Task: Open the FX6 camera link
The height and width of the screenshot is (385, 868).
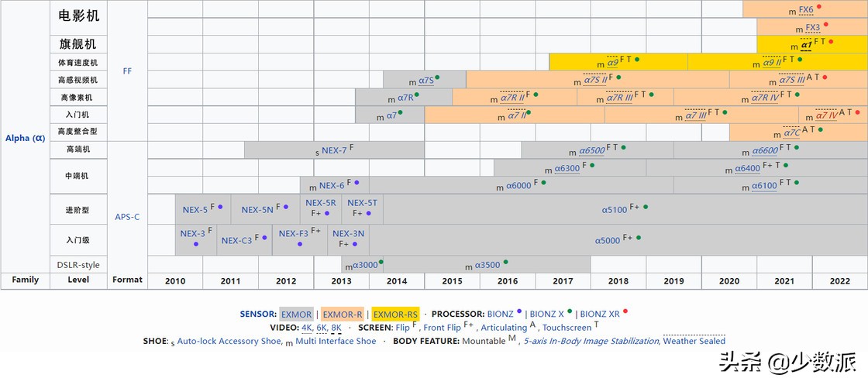Action: click(806, 10)
